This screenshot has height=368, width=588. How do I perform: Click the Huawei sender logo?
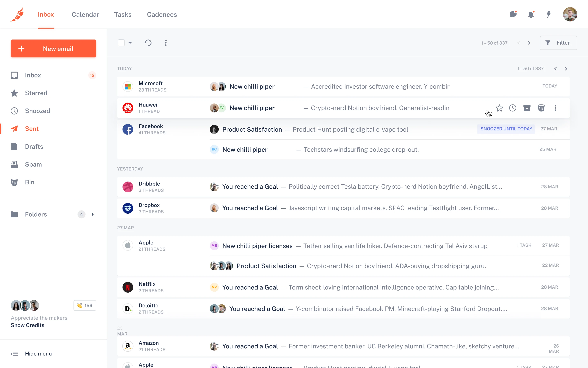pos(128,108)
